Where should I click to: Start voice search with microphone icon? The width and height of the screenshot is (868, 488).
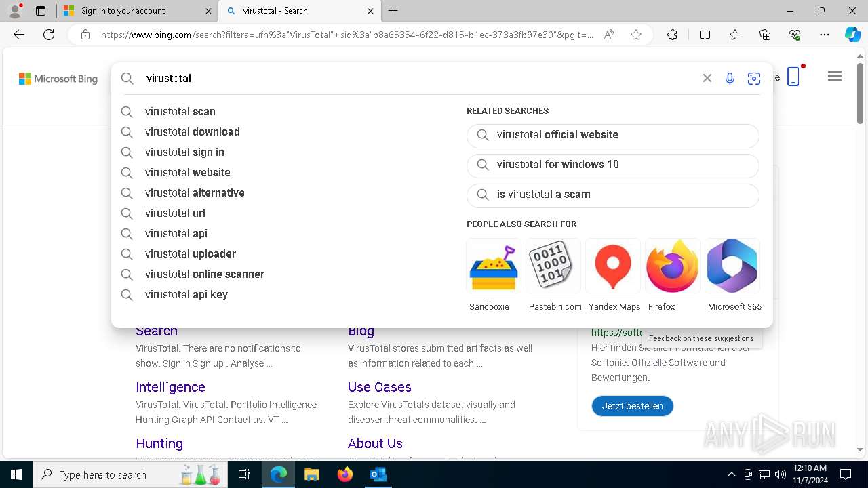(730, 79)
